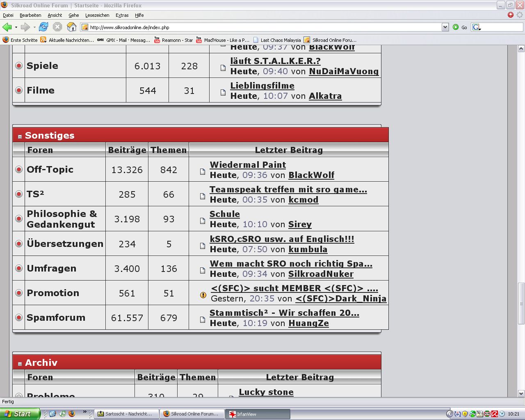Open the Back button history dropdown arrow

coord(16,27)
